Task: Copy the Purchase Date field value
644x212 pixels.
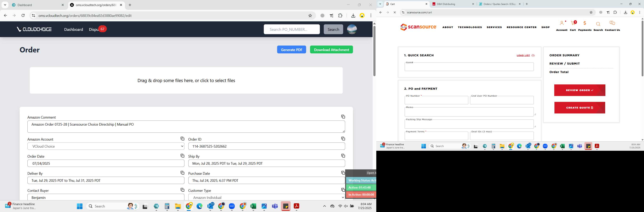Action: pyautogui.click(x=343, y=173)
